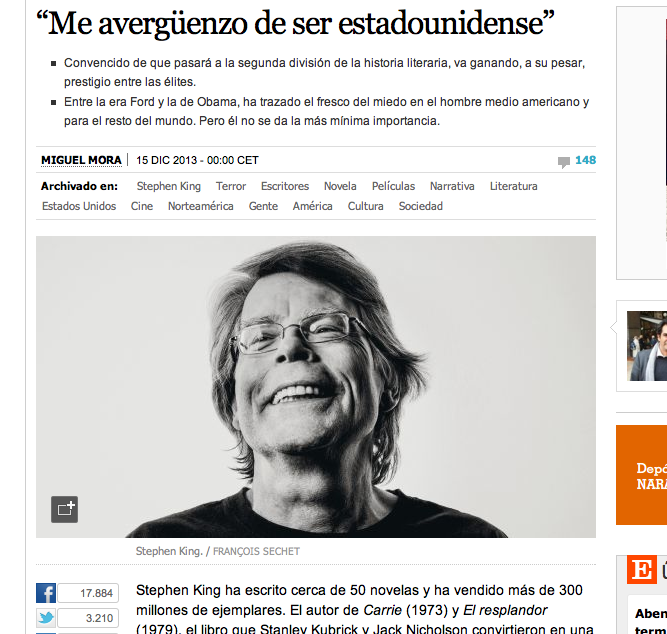Screen dimensions: 667x634
Task: Click the Facebook share icon
Action: (x=46, y=593)
